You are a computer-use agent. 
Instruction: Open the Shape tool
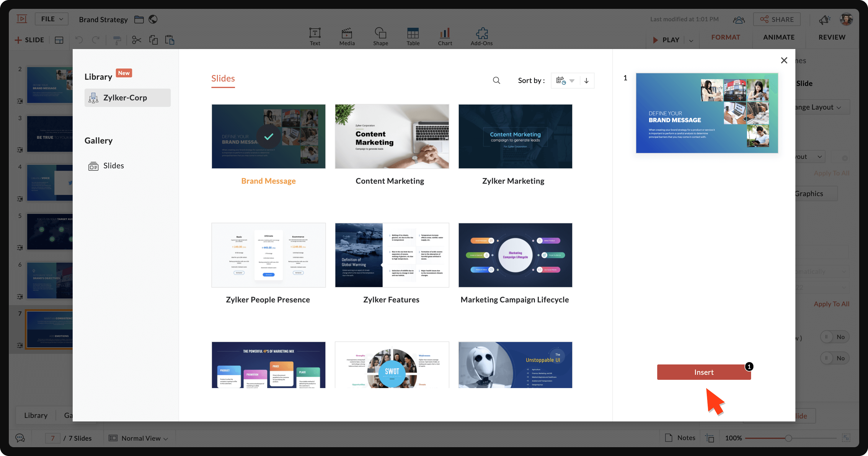coord(381,36)
